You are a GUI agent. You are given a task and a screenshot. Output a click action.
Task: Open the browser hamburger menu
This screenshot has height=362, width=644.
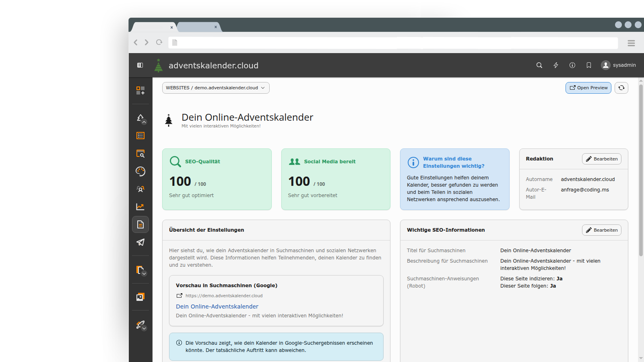631,43
